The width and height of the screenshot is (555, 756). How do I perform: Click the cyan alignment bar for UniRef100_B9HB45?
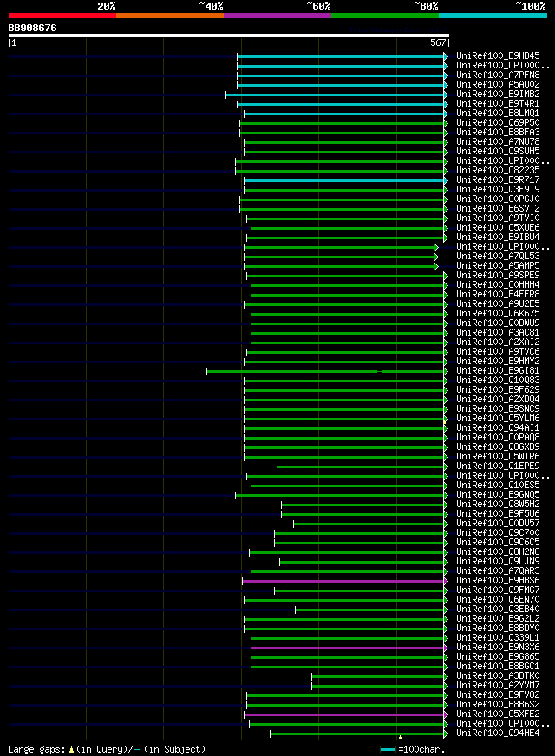click(343, 57)
